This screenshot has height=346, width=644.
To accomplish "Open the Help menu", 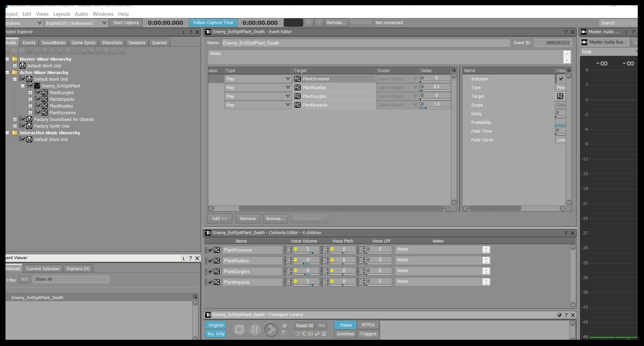I will click(x=123, y=14).
